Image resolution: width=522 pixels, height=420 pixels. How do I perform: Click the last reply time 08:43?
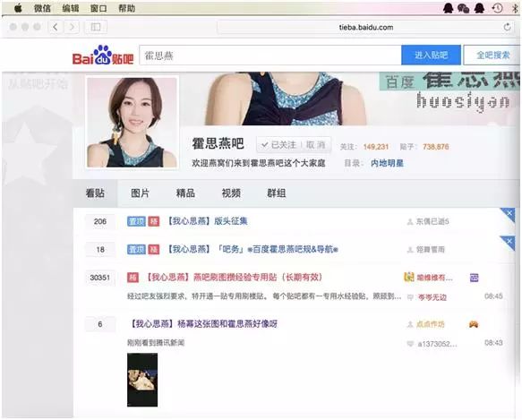click(493, 342)
